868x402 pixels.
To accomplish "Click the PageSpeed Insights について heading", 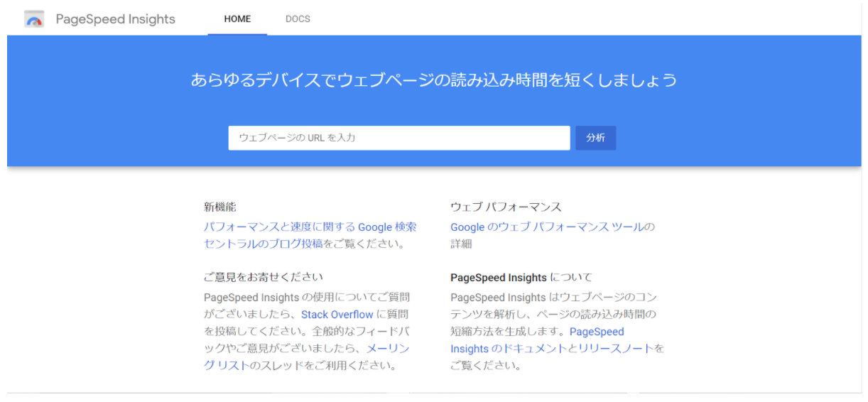I will click(521, 278).
